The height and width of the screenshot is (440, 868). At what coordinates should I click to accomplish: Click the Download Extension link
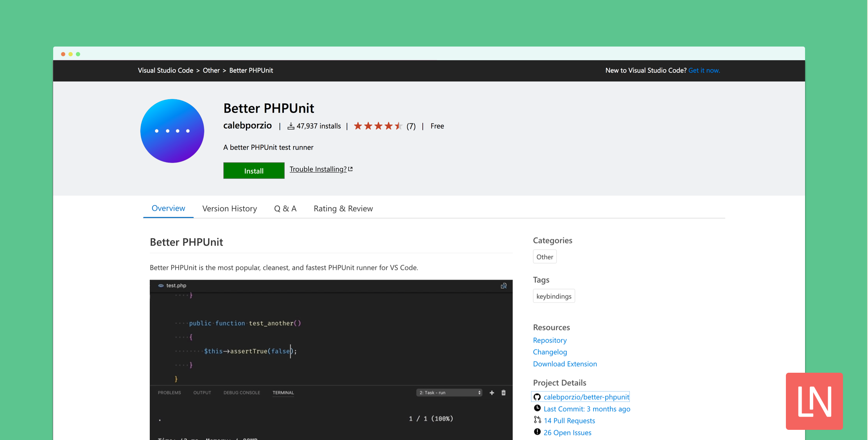pyautogui.click(x=565, y=364)
